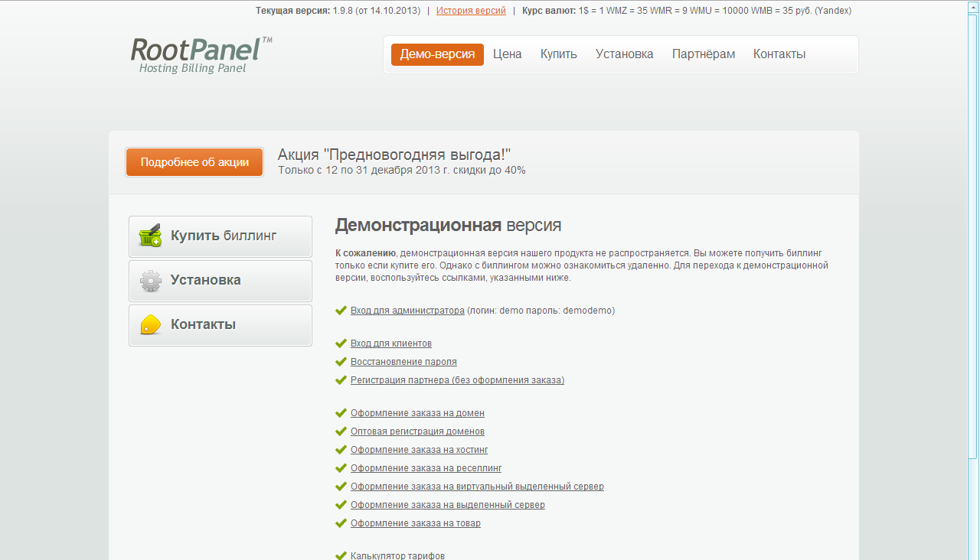Viewport: 980px width, 560px height.
Task: Select Купить in the top navigation
Action: 558,54
